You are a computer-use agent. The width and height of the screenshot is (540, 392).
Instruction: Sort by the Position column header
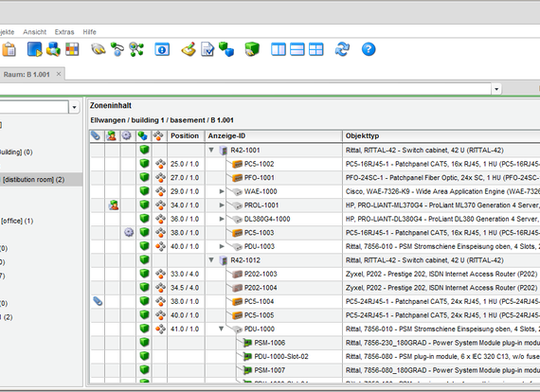(x=186, y=136)
